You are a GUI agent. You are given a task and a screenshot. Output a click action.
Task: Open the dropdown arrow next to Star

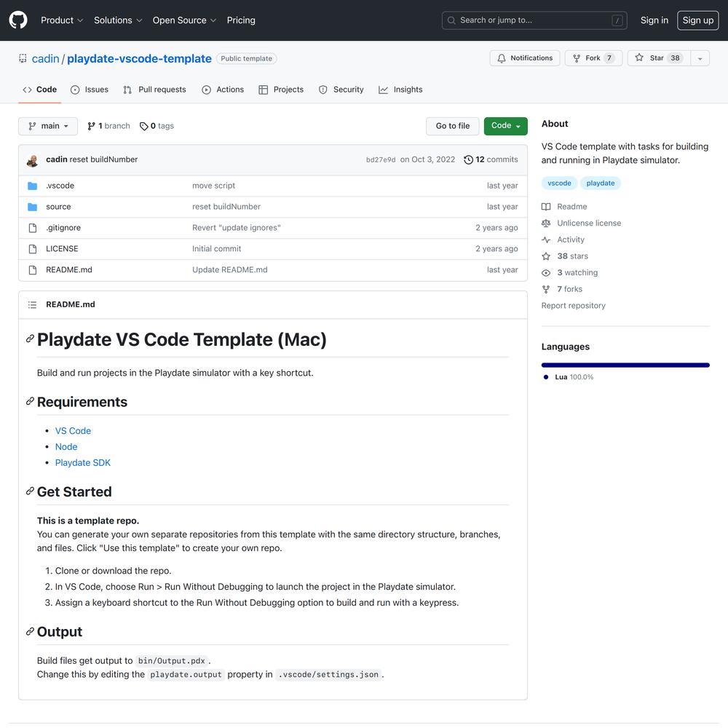[700, 58]
